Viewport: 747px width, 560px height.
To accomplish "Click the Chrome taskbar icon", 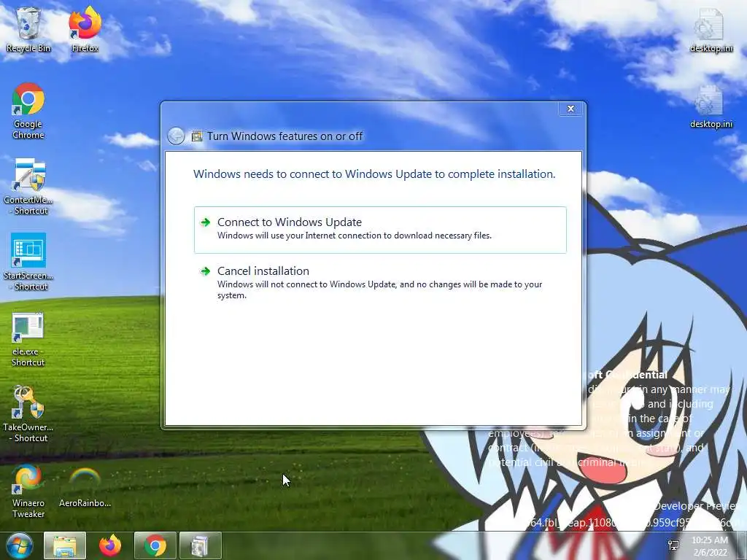I will [155, 545].
